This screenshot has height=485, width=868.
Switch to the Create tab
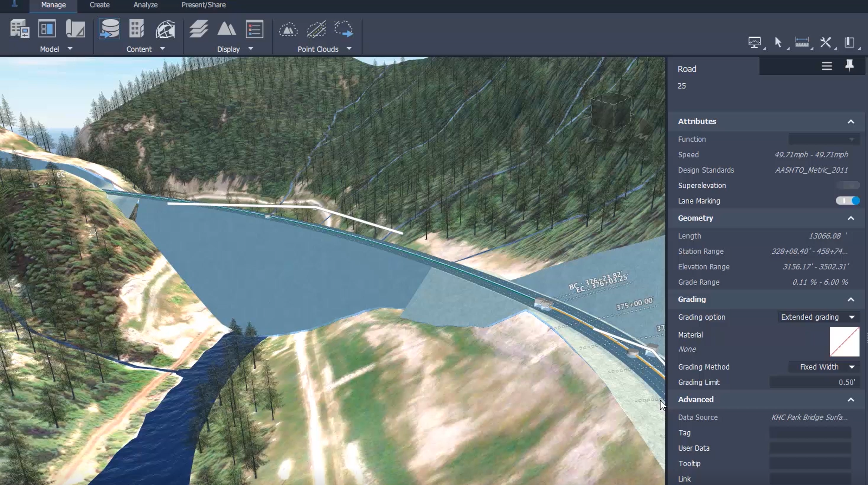tap(100, 5)
